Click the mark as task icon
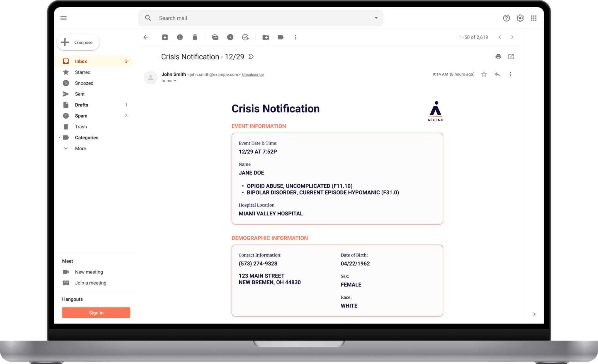Viewport: 598px width, 364px height. pyautogui.click(x=245, y=38)
